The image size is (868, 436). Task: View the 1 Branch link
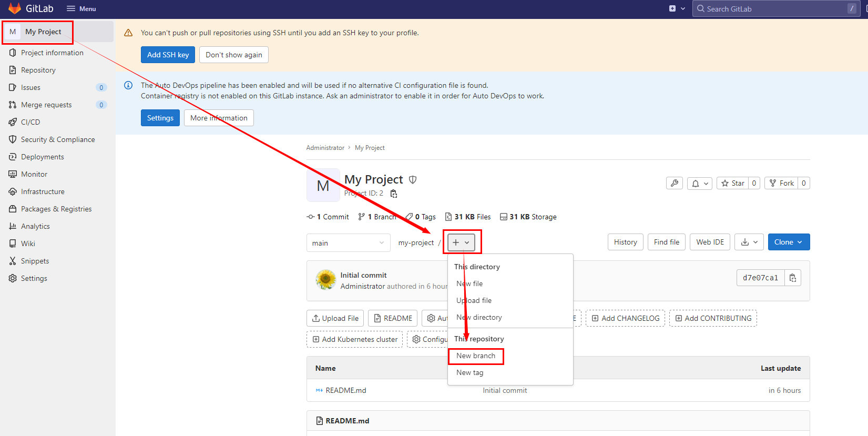377,217
